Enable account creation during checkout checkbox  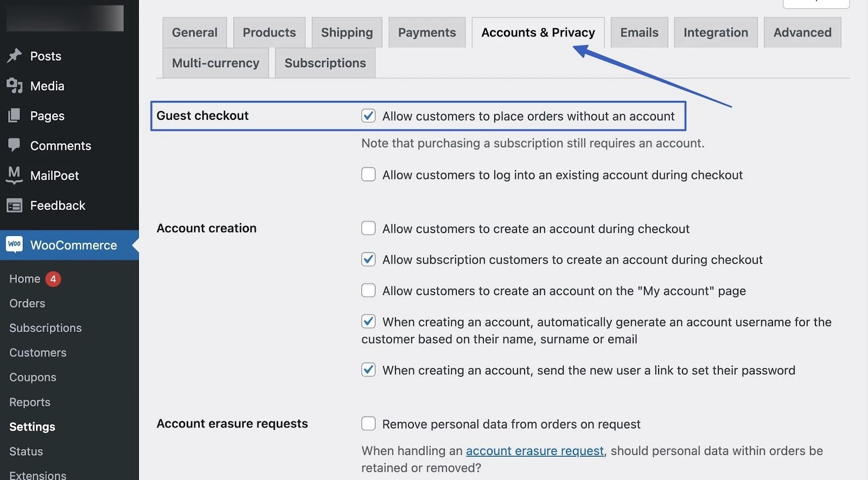pyautogui.click(x=368, y=228)
